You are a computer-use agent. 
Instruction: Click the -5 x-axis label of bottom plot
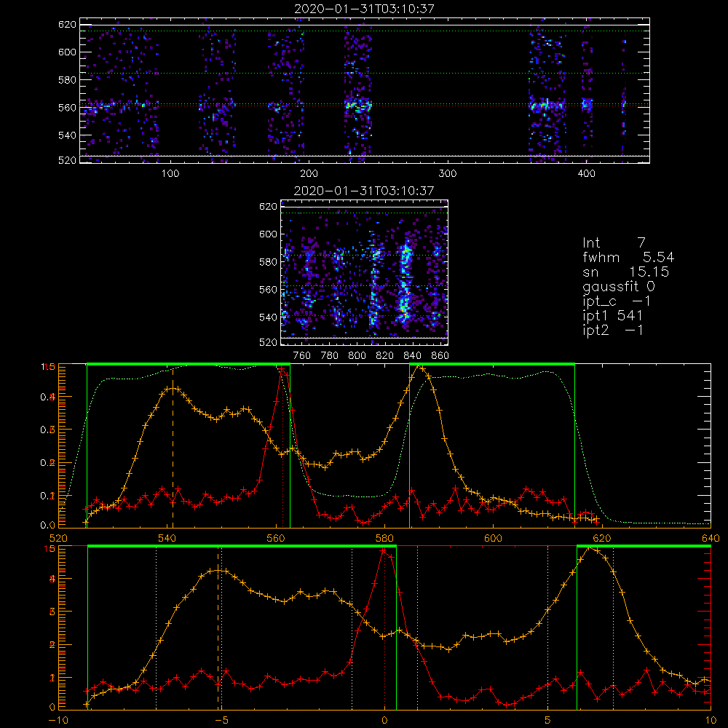point(221,720)
